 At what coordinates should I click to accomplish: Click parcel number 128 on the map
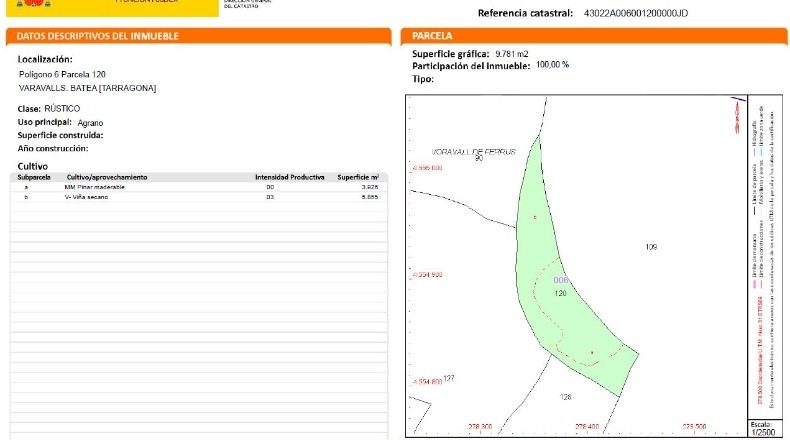(x=565, y=397)
